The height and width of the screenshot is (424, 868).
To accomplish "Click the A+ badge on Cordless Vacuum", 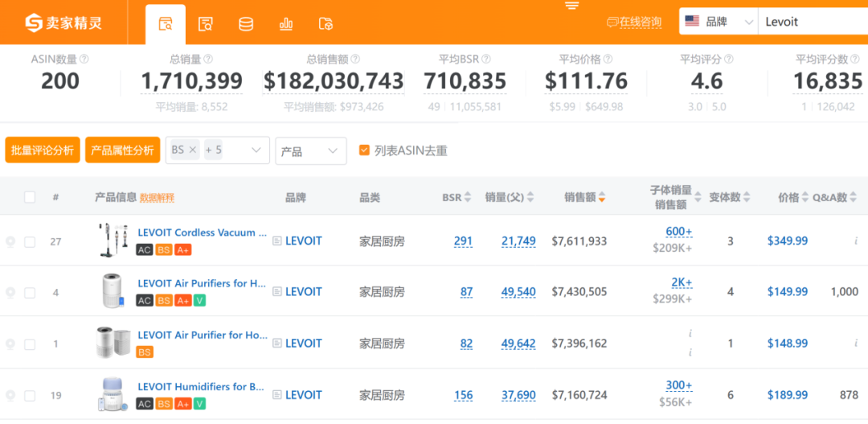I will [182, 250].
